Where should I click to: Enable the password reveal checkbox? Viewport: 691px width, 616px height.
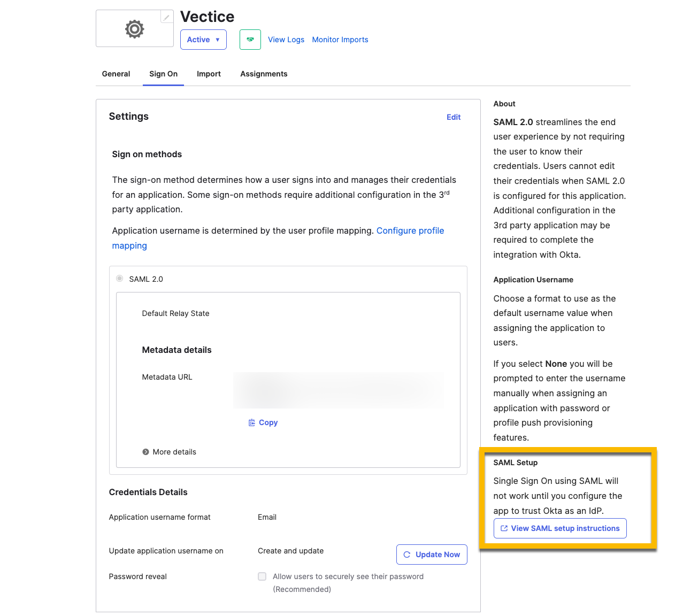click(x=262, y=576)
